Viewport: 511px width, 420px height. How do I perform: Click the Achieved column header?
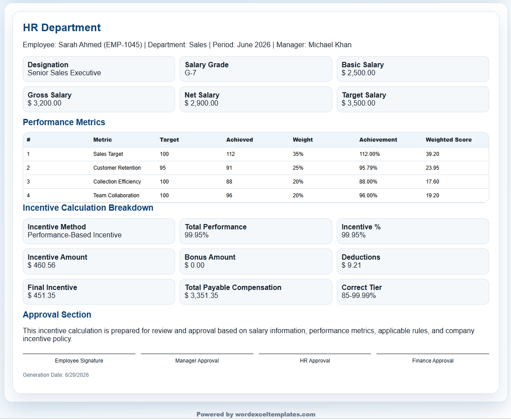point(240,140)
